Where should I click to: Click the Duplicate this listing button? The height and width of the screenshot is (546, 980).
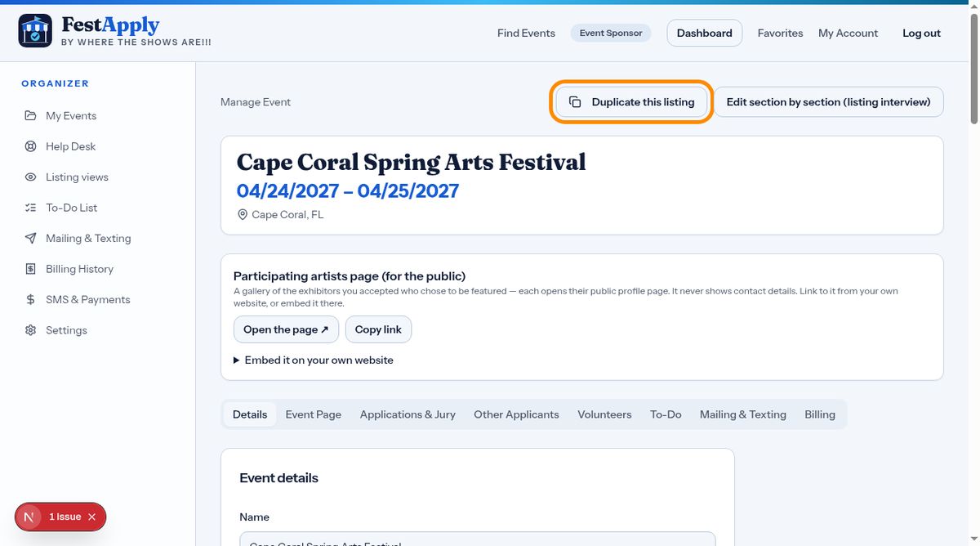click(631, 102)
